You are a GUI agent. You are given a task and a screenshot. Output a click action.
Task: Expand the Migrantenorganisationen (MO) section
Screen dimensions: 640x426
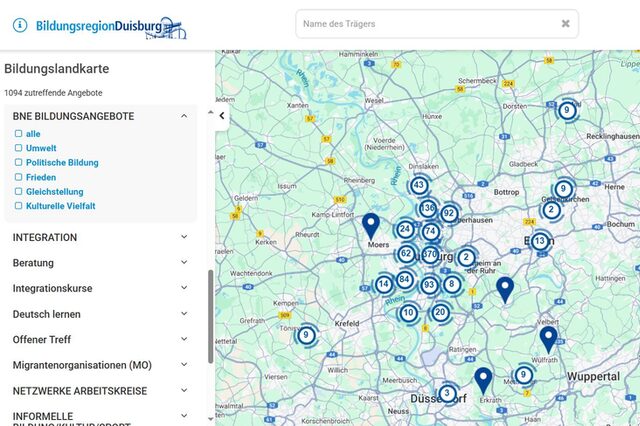[100, 365]
